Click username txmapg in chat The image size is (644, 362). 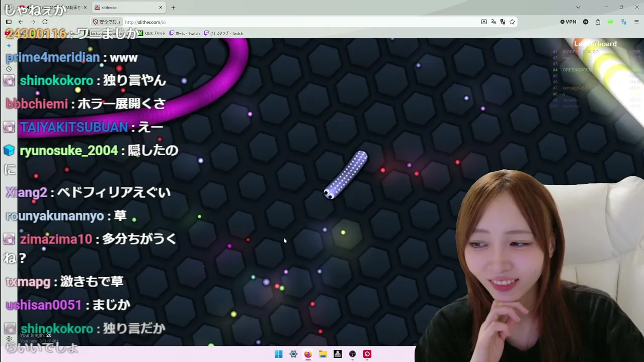pos(28,282)
